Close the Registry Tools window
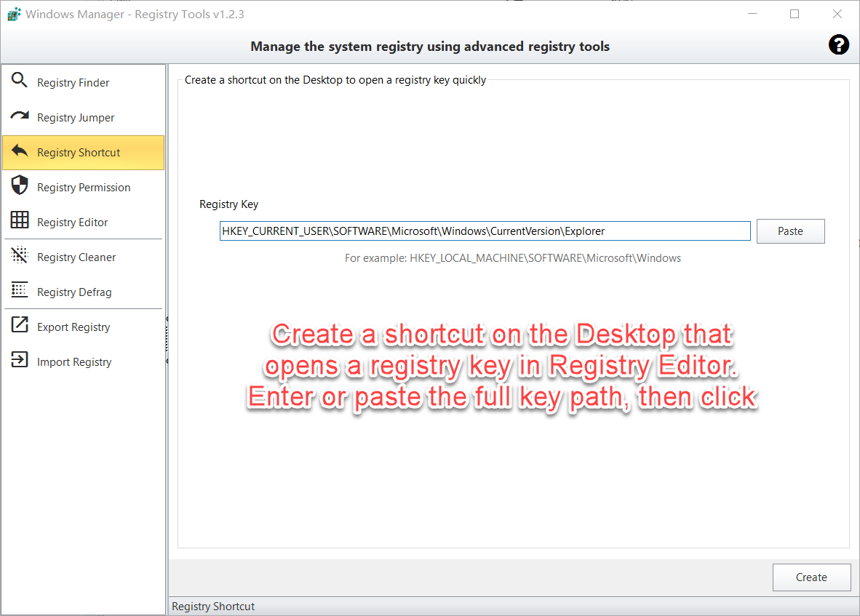 pyautogui.click(x=837, y=15)
